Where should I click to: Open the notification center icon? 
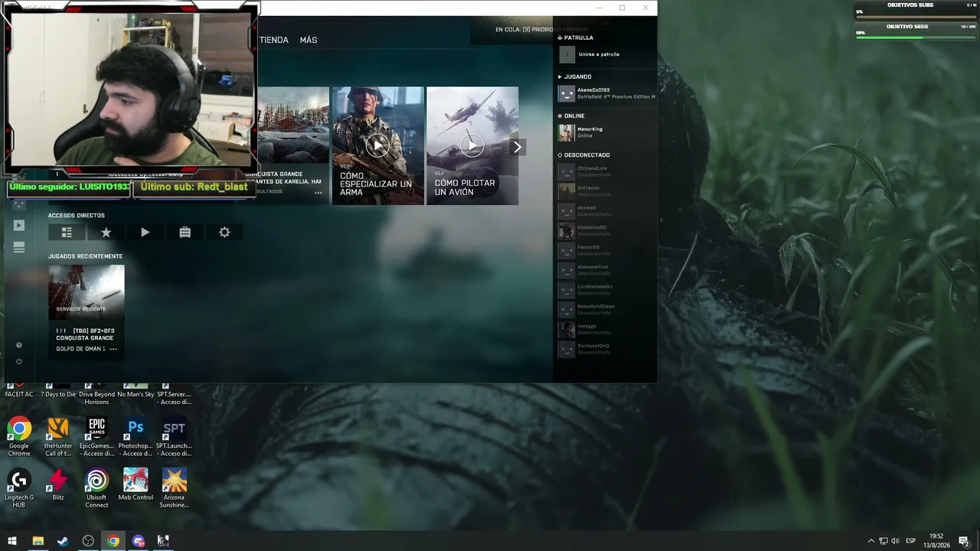[964, 541]
